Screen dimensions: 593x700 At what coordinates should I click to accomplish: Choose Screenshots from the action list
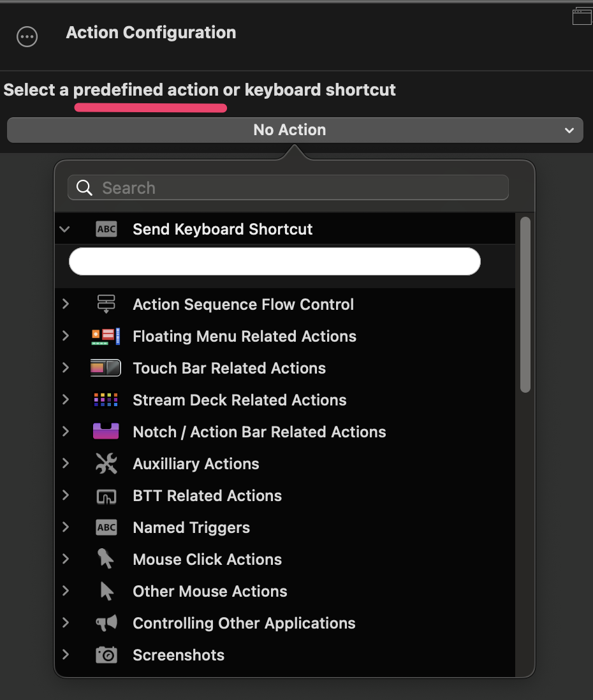(179, 655)
